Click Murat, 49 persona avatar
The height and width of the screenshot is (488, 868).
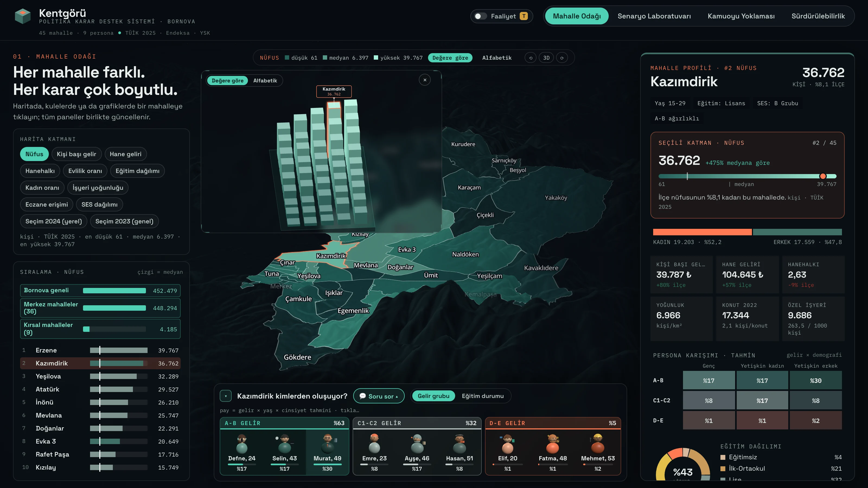[x=327, y=444]
